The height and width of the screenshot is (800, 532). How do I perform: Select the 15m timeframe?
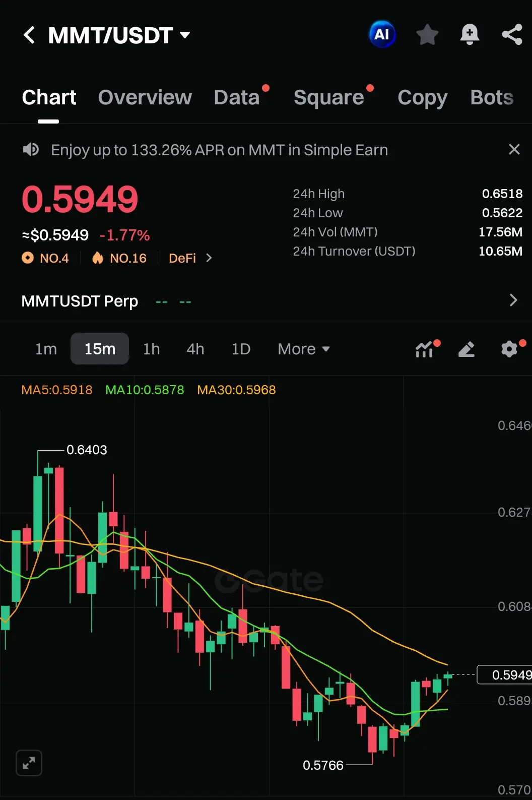pos(100,349)
